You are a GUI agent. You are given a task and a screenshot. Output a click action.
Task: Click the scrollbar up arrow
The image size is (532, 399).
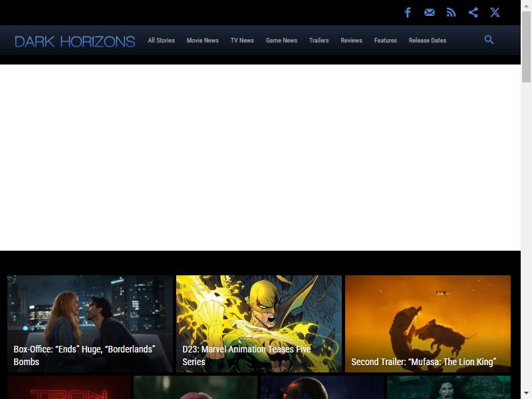pos(526,5)
